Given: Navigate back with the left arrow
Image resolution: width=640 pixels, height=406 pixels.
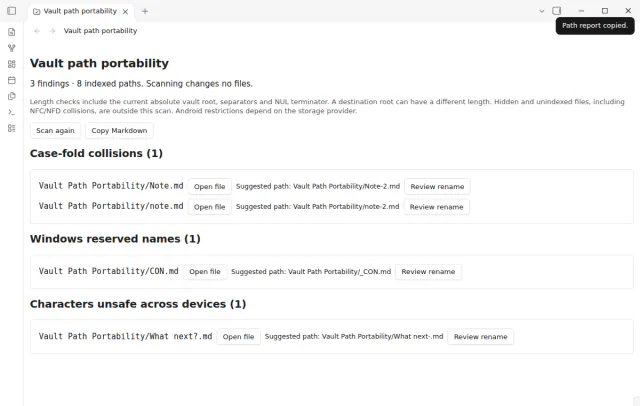Looking at the screenshot, I should click(37, 31).
